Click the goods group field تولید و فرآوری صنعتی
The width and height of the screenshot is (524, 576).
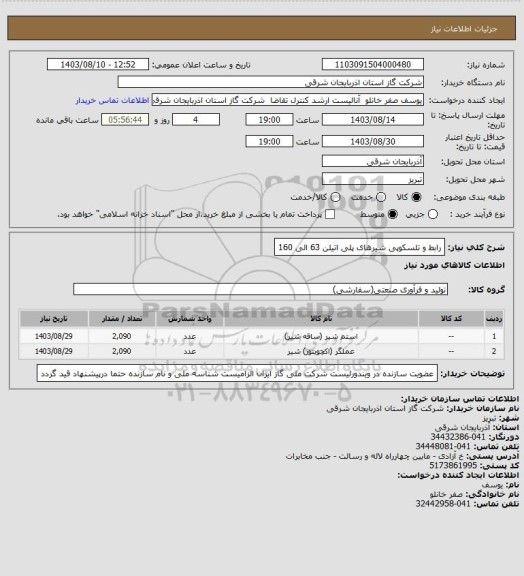[261, 289]
